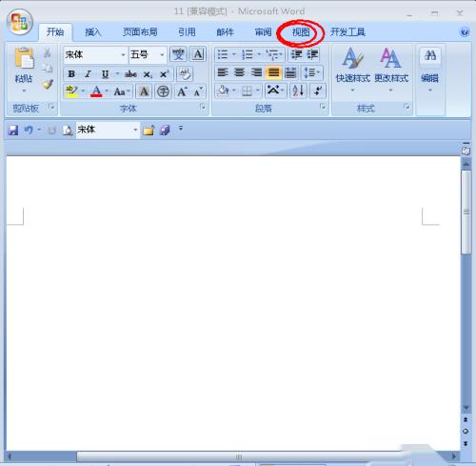This screenshot has width=476, height=466.
Task: Expand the bullets list dropdown arrow
Action: (234, 54)
